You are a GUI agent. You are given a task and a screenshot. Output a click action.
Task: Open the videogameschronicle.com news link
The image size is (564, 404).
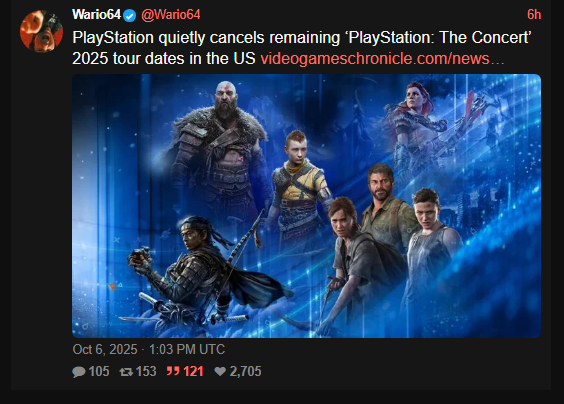point(382,58)
